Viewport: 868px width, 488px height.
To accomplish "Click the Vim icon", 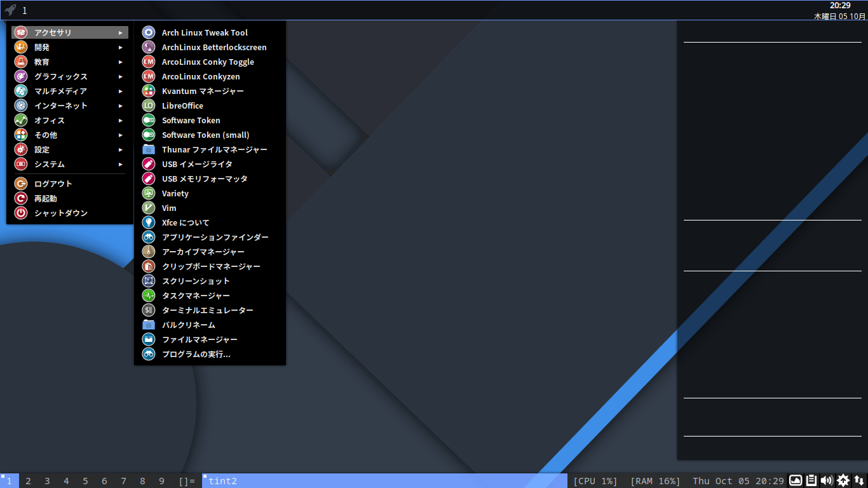I will coord(149,208).
